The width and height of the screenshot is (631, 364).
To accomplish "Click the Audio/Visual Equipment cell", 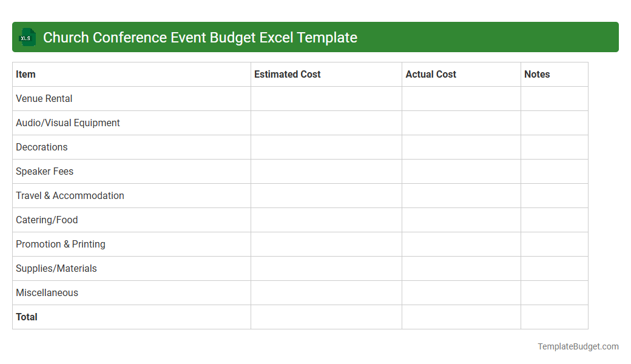I will pos(67,123).
